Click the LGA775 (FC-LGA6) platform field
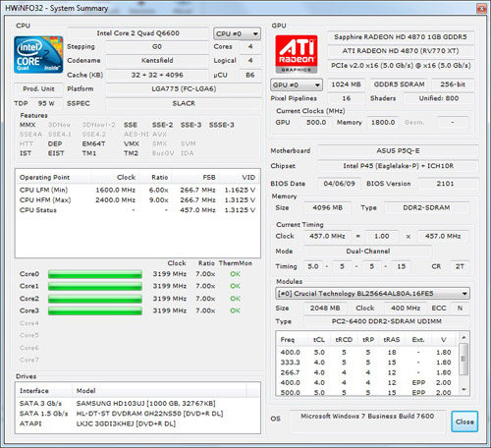491x448 pixels. point(184,88)
